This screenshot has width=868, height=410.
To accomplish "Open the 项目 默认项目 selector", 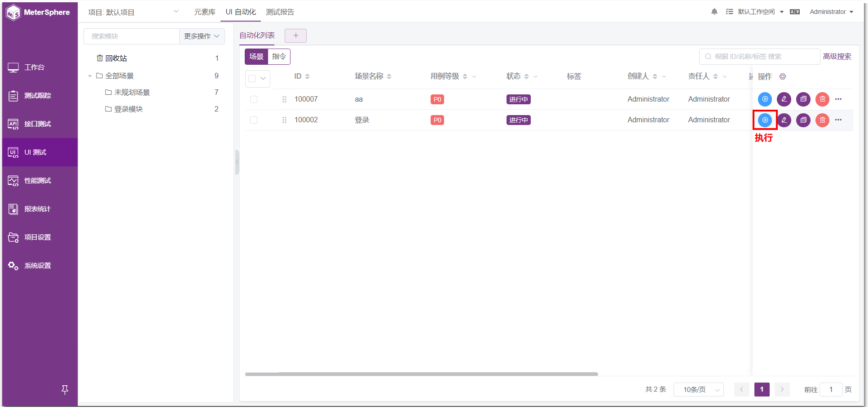I will coord(133,12).
